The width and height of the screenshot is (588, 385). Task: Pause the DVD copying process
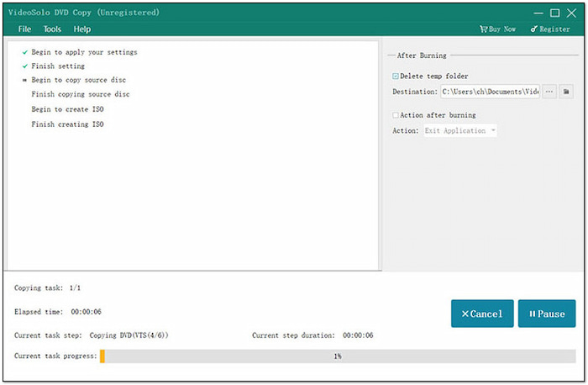click(547, 314)
